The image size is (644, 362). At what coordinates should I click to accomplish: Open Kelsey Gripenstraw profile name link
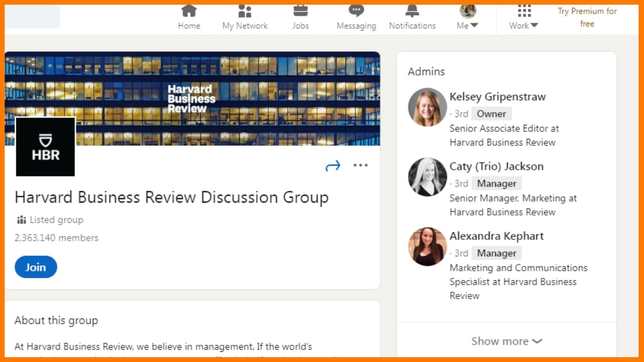[497, 97]
